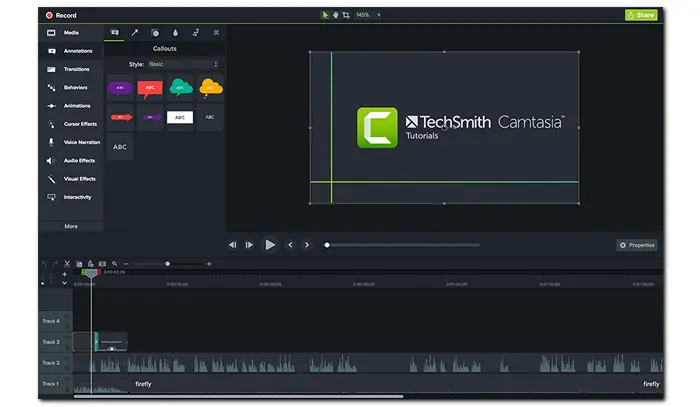Screen dimensions: 700x407
Task: Select the canvas Pan hand tool
Action: click(x=335, y=15)
